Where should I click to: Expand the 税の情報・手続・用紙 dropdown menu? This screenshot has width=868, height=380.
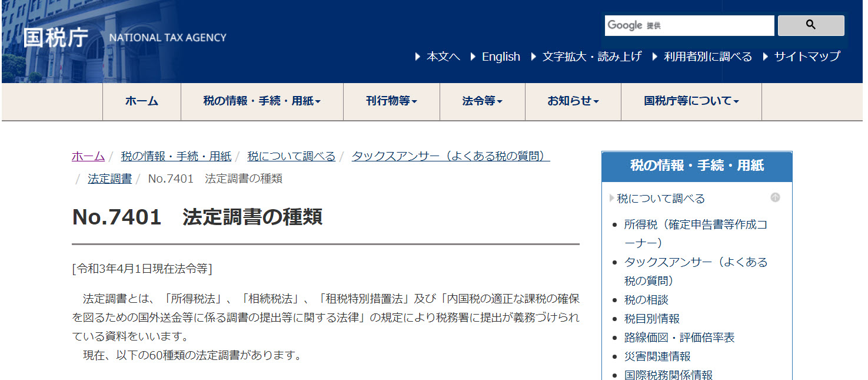(x=262, y=101)
